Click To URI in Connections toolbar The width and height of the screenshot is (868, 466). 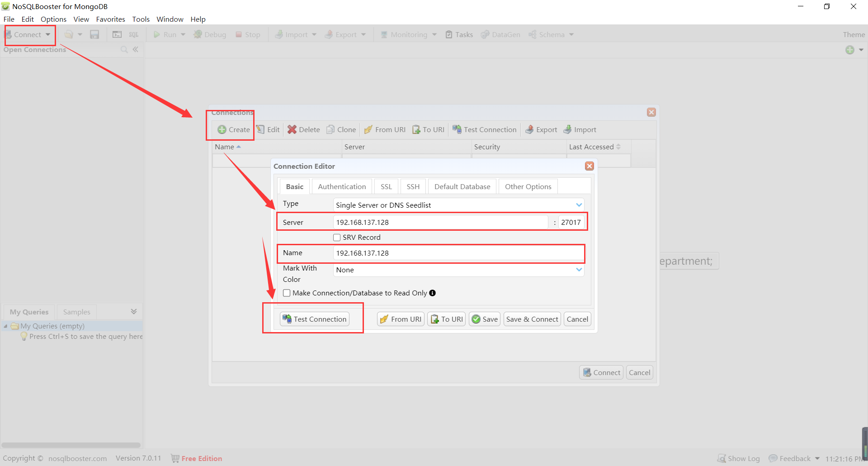click(x=428, y=129)
